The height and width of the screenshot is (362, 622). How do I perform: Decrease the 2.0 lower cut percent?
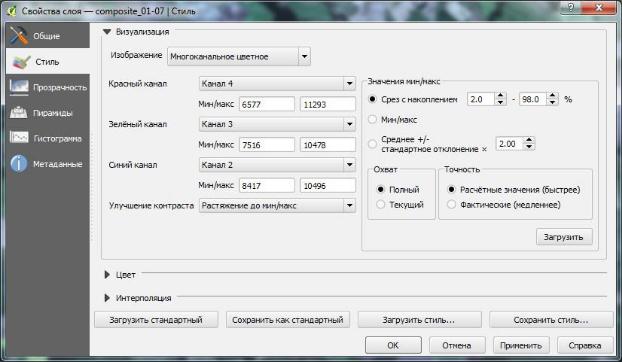coord(500,102)
